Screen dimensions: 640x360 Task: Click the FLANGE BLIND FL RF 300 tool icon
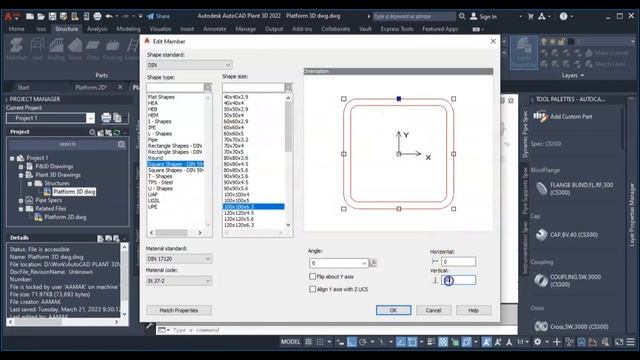pyautogui.click(x=541, y=189)
